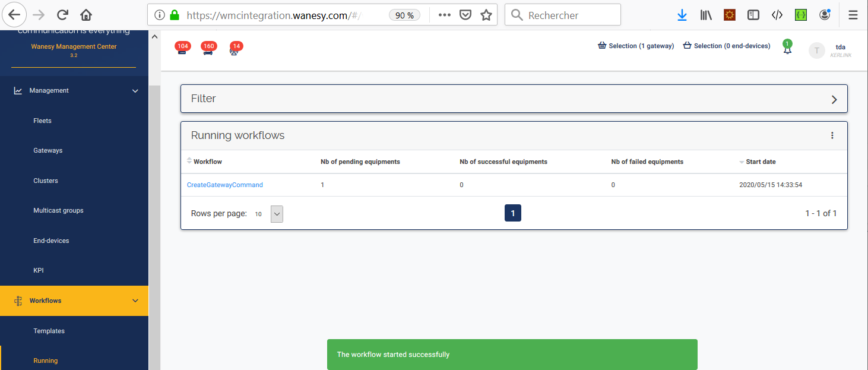This screenshot has width=868, height=370.
Task: Click the badge icon showing 160
Action: (208, 49)
